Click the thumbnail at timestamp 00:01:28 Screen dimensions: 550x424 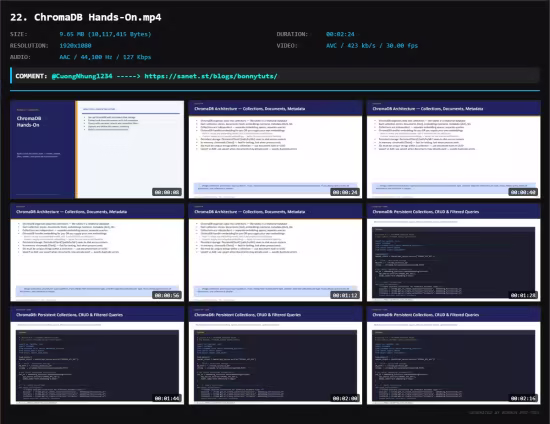[x=454, y=253]
